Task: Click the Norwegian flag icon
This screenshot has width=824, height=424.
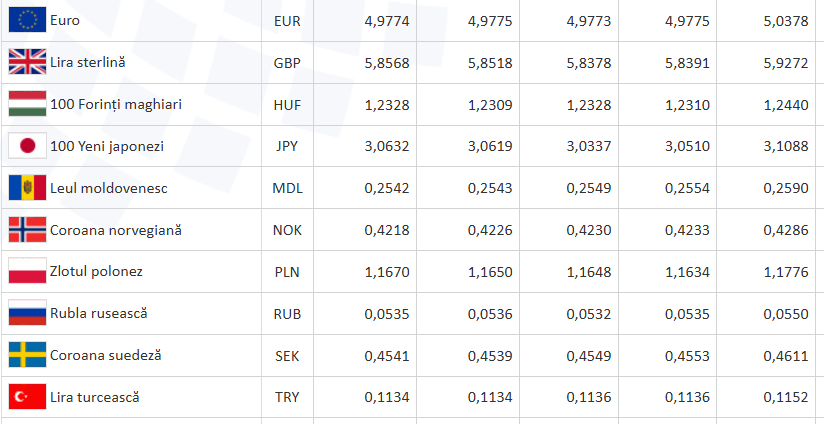Action: [27, 230]
